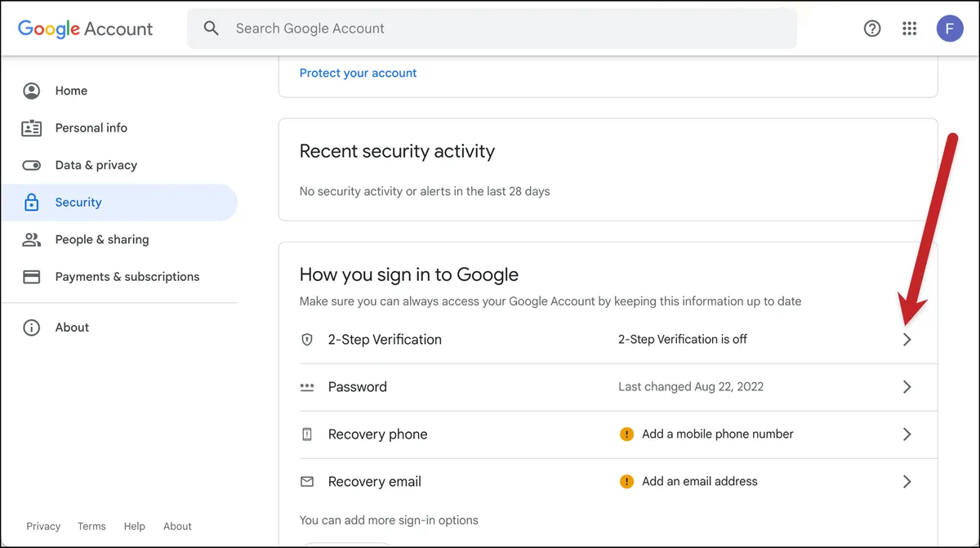980x548 pixels.
Task: Click 'No security activity or alerts' text
Action: tap(425, 192)
